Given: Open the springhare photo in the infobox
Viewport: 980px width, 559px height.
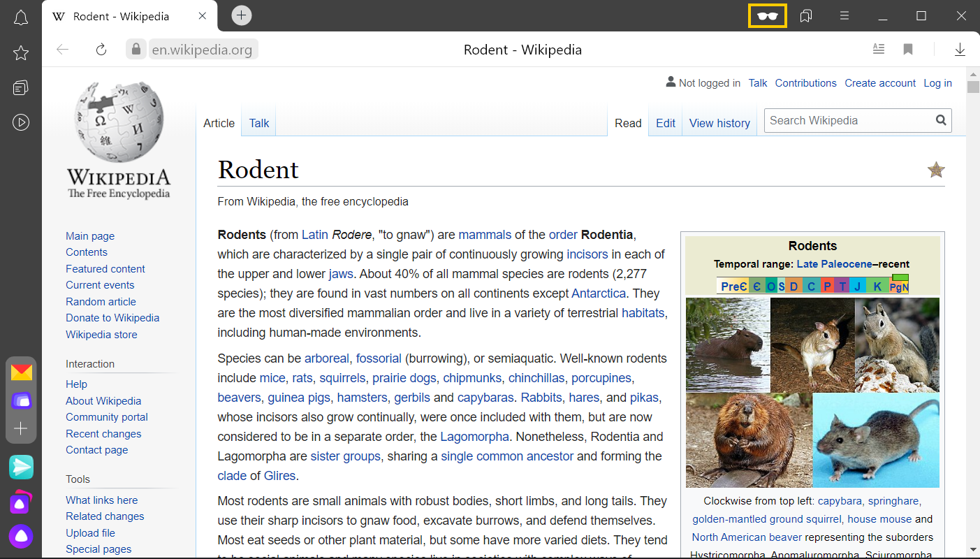Looking at the screenshot, I should coord(812,345).
